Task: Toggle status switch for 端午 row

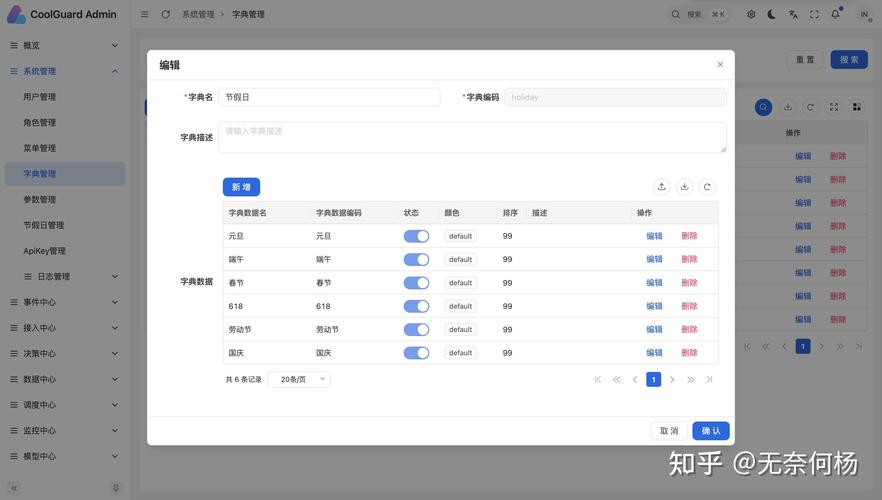Action: (416, 259)
